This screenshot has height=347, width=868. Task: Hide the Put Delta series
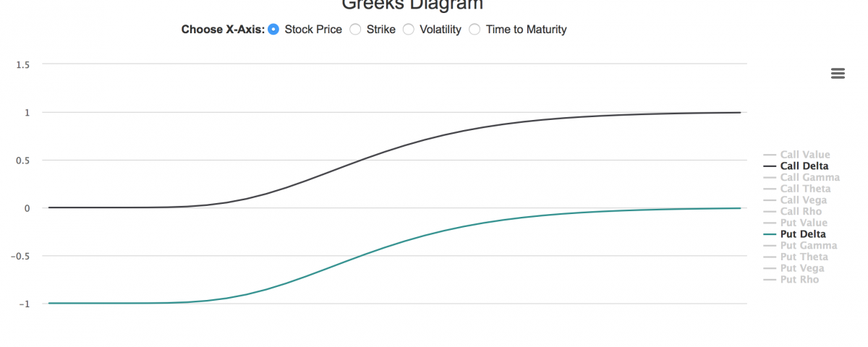[803, 234]
